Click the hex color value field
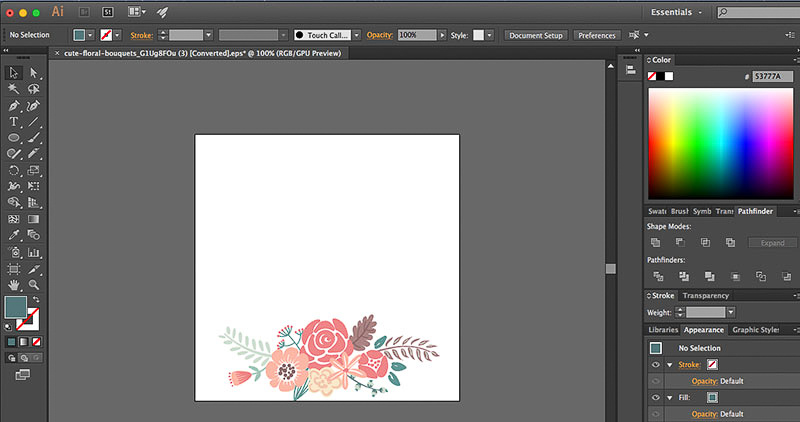Viewport: 800px width, 422px height. pos(772,76)
